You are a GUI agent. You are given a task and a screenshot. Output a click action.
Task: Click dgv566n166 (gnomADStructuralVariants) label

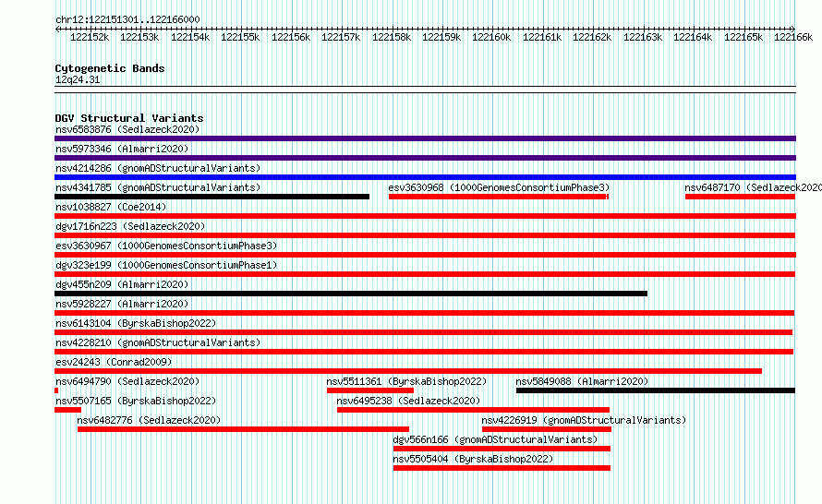pyautogui.click(x=495, y=439)
